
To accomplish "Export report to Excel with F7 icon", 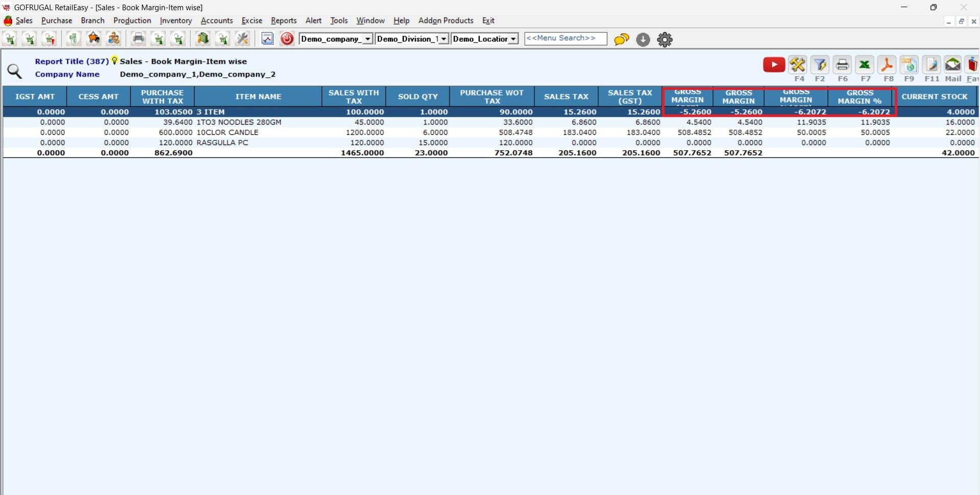I will click(x=865, y=65).
